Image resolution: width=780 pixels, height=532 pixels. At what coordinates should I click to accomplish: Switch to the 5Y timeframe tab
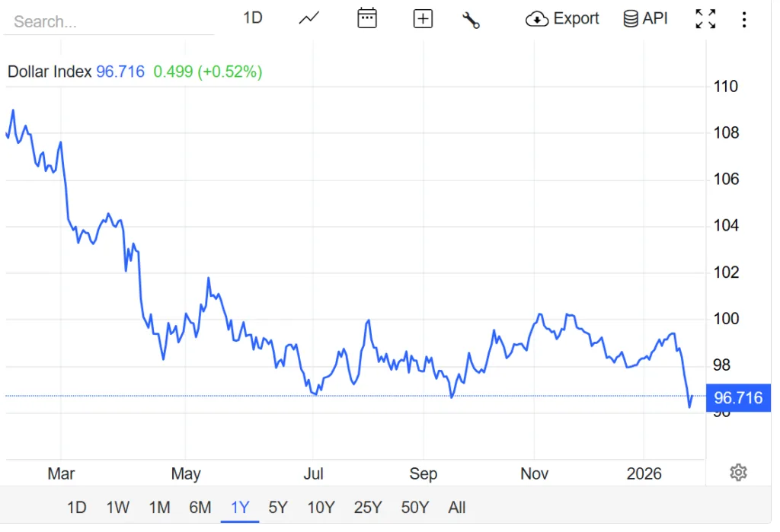tap(278, 507)
